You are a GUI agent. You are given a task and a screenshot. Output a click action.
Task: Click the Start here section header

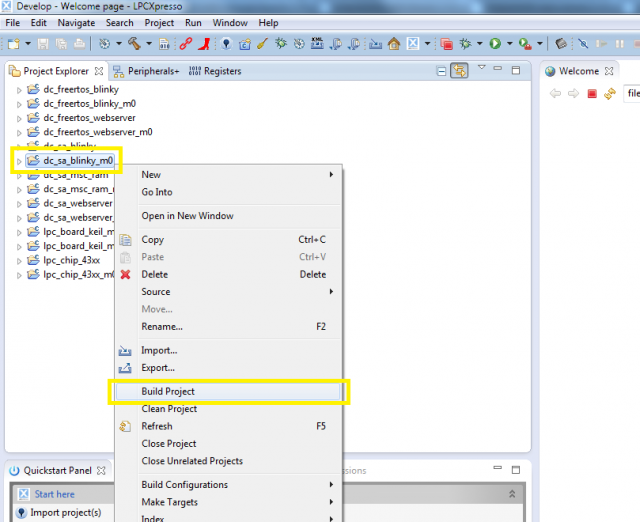(x=54, y=494)
